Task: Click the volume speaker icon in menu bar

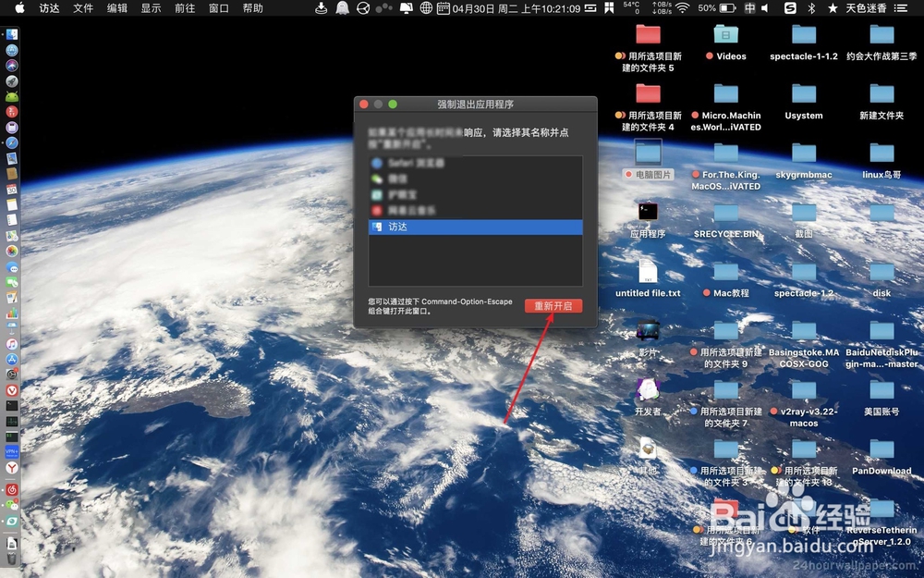Action: (765, 8)
